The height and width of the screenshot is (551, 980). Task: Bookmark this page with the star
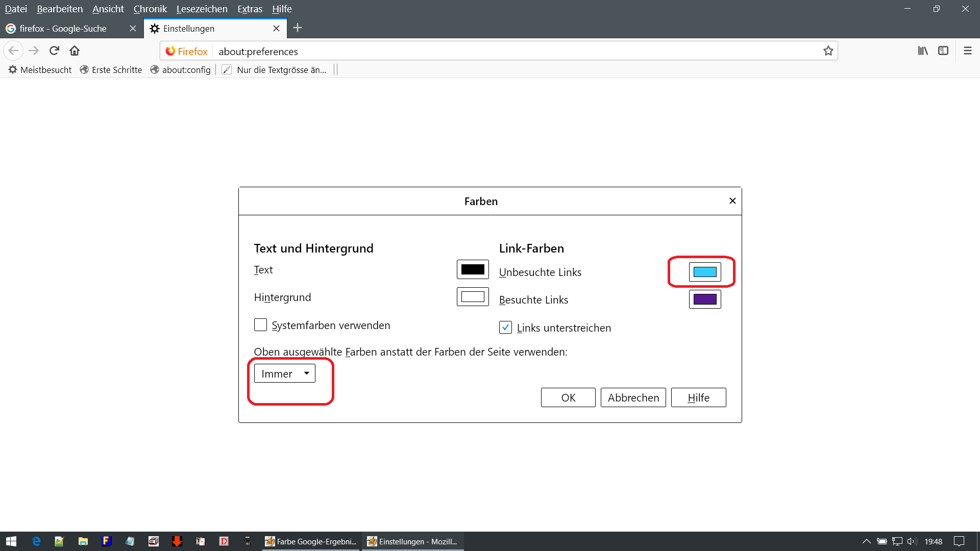tap(828, 51)
